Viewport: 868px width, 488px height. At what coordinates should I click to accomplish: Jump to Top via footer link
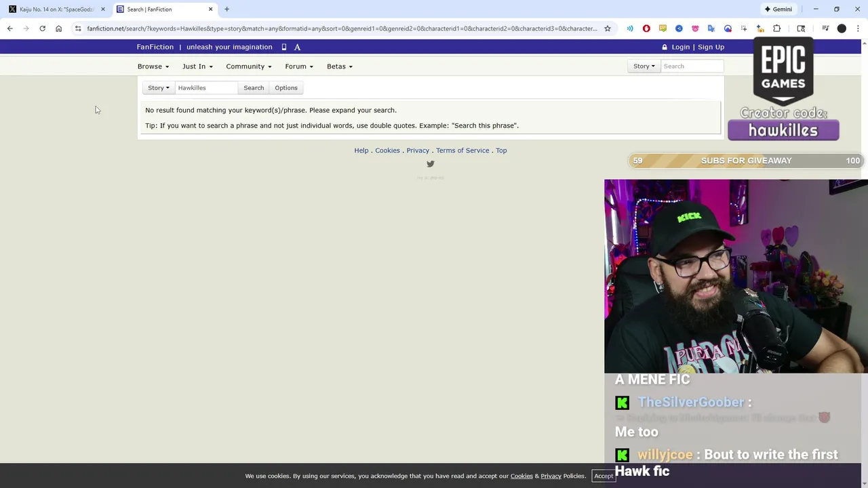[x=501, y=150]
